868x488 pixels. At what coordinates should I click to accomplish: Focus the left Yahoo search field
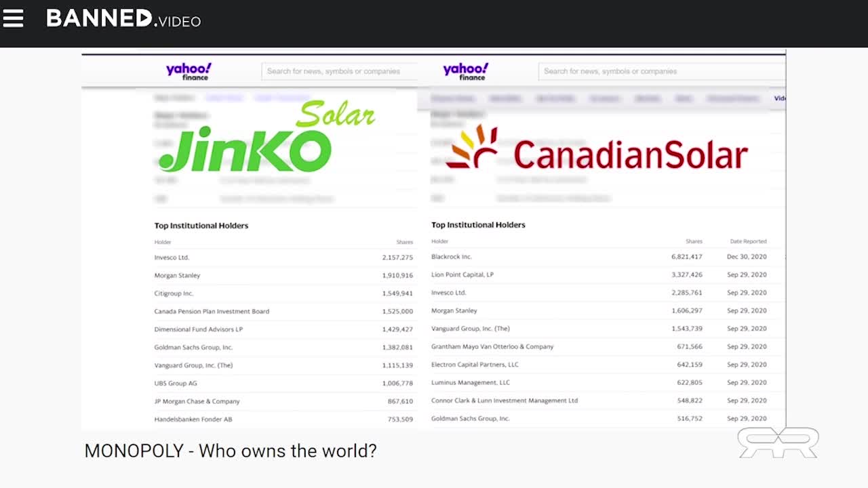[x=339, y=71]
